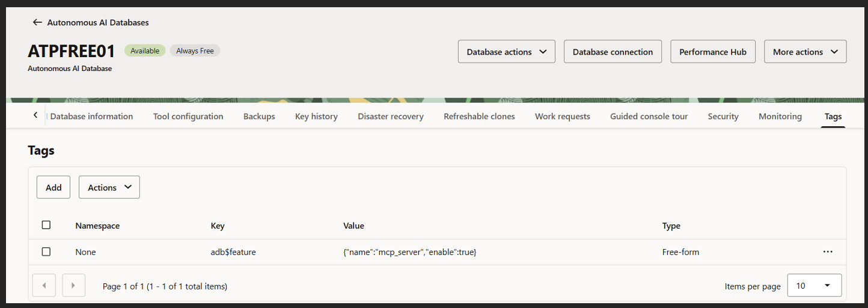Click the back arrow to Autonomous AI Databases
The image size is (868, 308).
coord(37,22)
